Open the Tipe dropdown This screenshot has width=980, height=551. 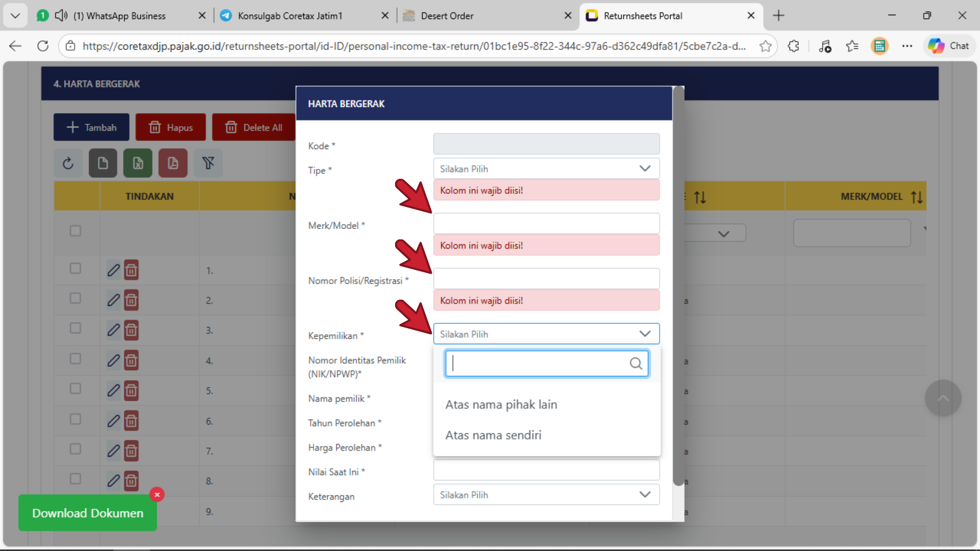tap(546, 169)
